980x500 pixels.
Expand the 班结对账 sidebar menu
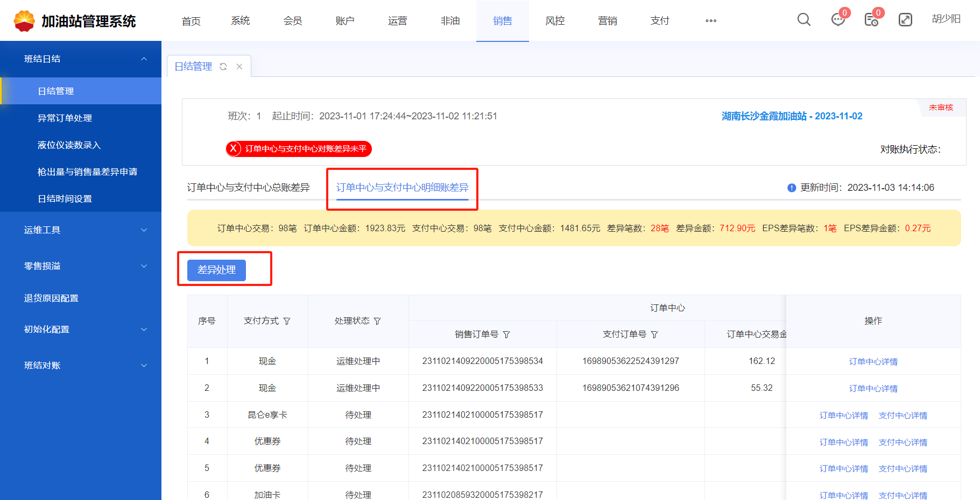pyautogui.click(x=144, y=366)
